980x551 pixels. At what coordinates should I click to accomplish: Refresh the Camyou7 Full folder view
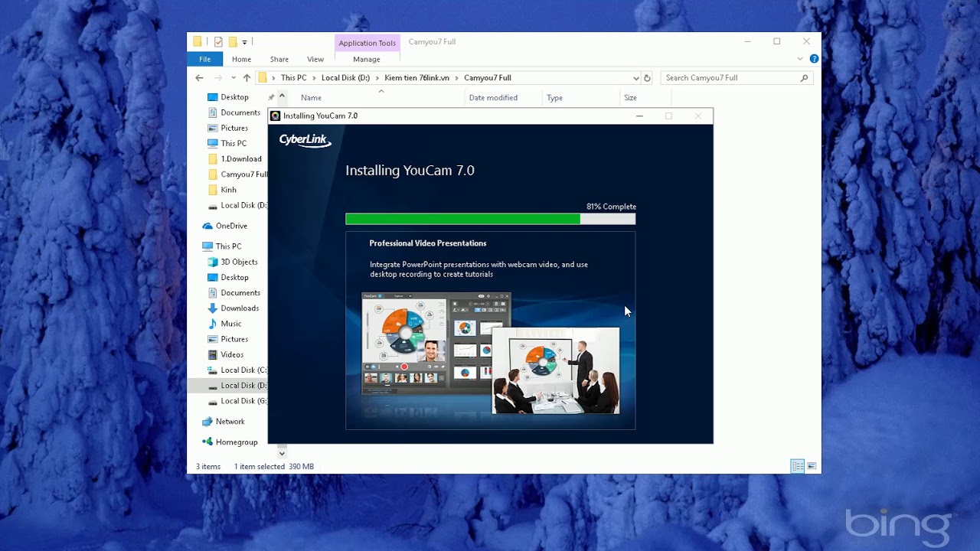click(647, 78)
